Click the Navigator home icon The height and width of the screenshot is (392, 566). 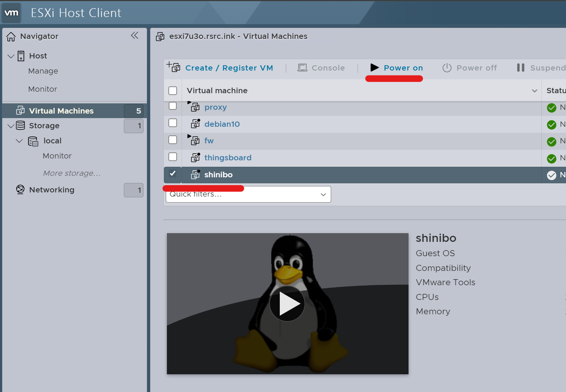11,37
